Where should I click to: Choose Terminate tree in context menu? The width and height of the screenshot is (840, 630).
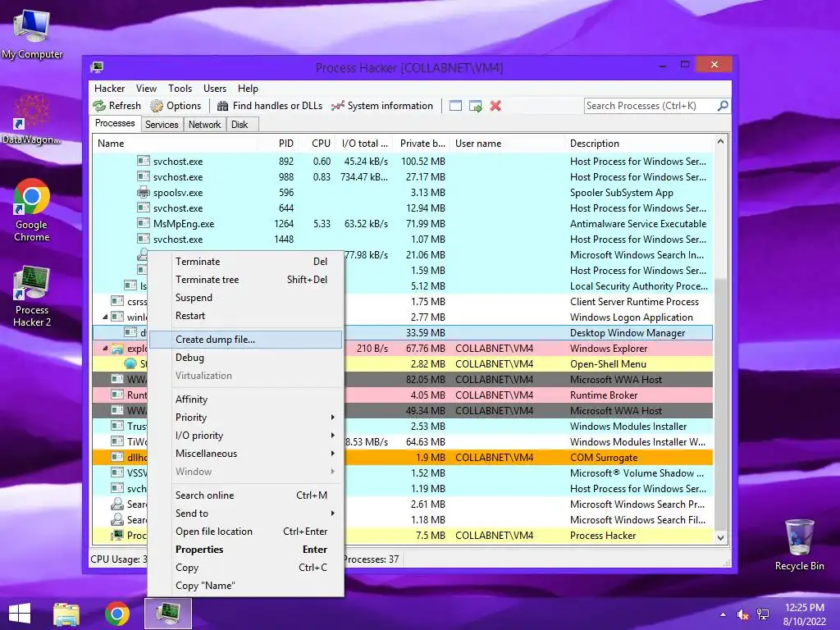click(245, 280)
